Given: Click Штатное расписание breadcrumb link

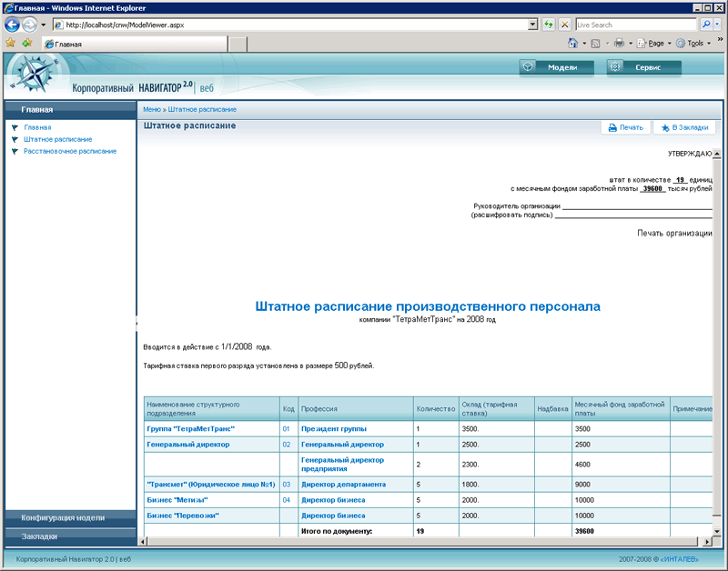Looking at the screenshot, I should pyautogui.click(x=202, y=109).
